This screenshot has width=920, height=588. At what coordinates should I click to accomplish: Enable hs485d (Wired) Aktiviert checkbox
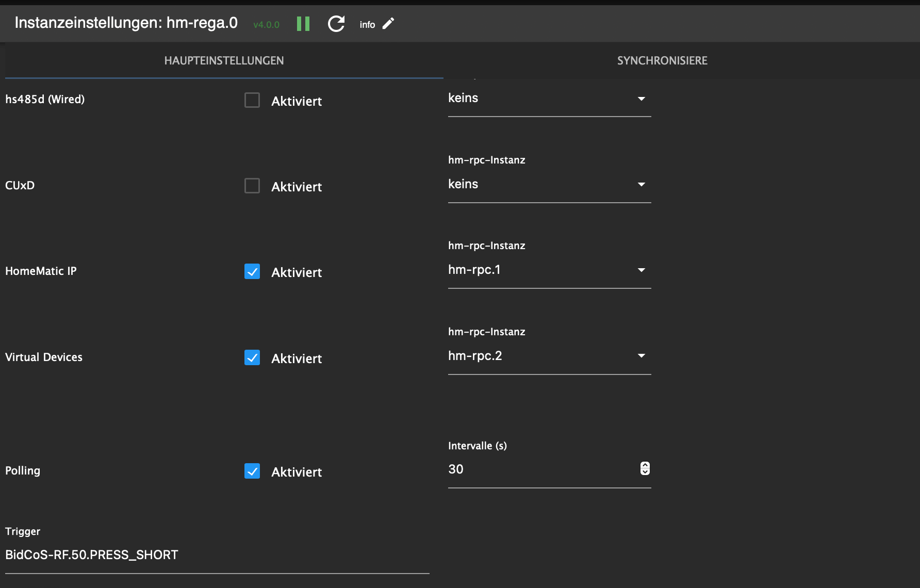(x=252, y=100)
